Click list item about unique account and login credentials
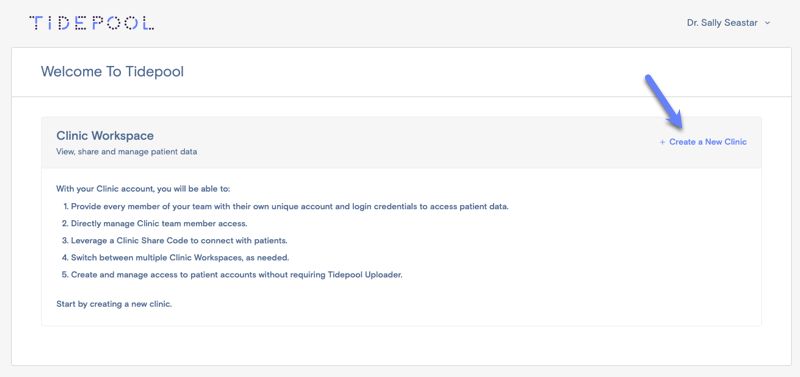Image resolution: width=800 pixels, height=377 pixels. (x=286, y=207)
